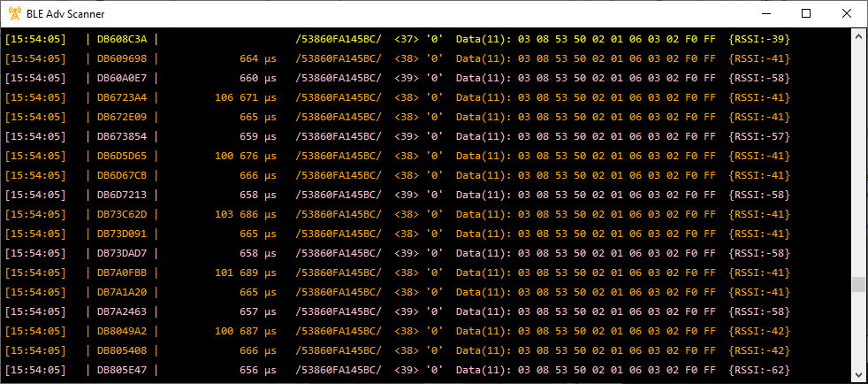Click the BLE Adv Scanner antenna app icon
This screenshot has height=384, width=868.
(15, 13)
